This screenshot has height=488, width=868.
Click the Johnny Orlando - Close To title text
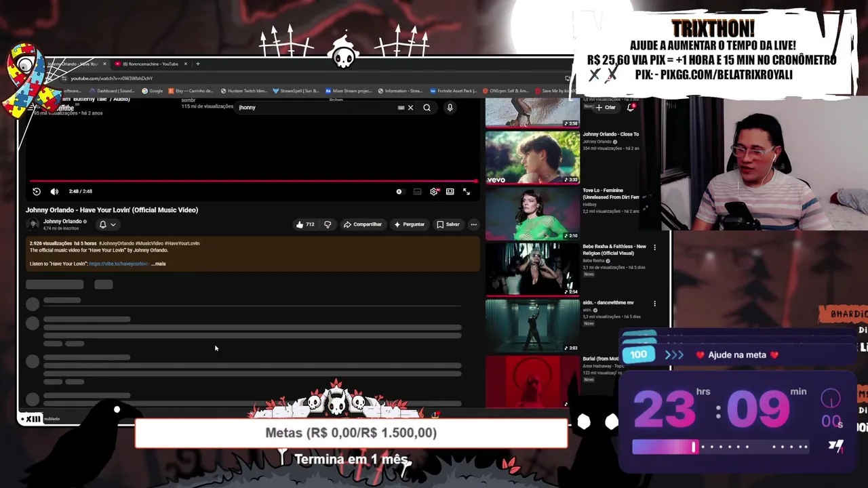point(610,134)
